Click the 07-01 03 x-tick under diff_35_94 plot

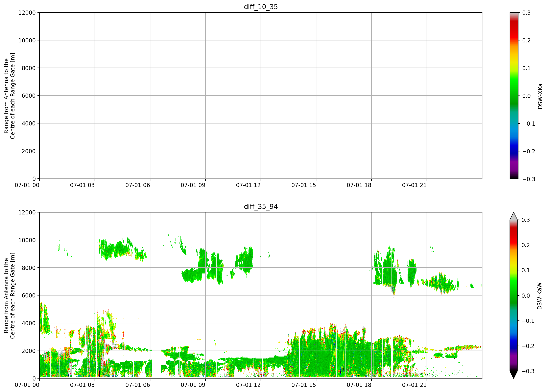tap(82, 385)
